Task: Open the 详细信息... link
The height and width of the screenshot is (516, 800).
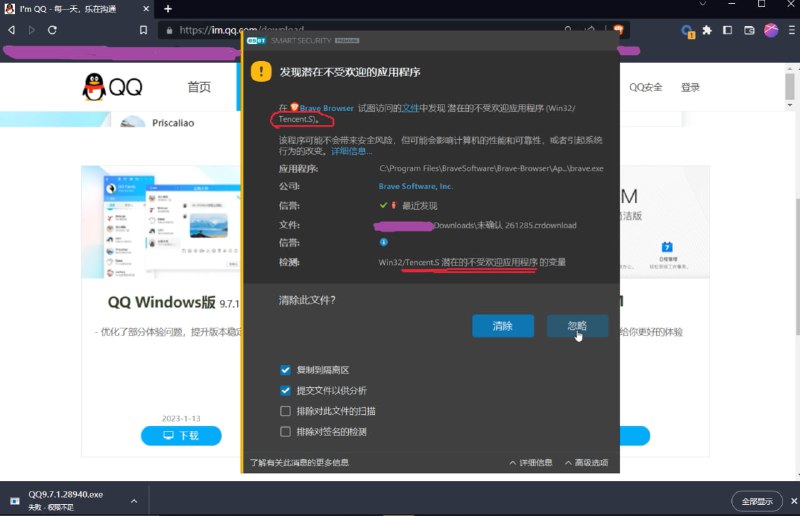Action: pos(351,151)
